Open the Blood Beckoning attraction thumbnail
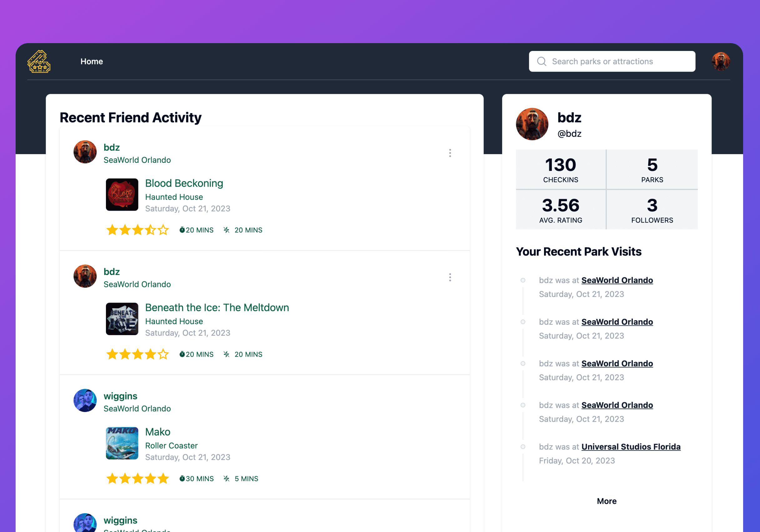Viewport: 760px width, 532px height. (x=122, y=195)
